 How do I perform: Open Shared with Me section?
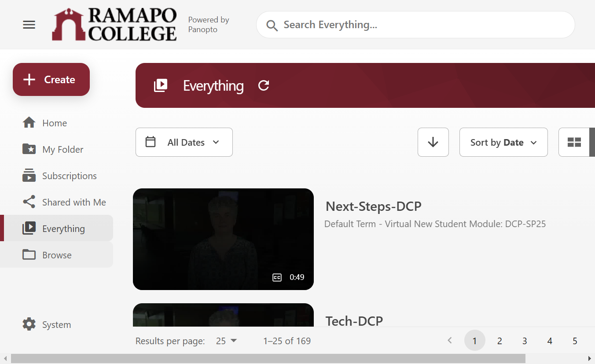click(x=56, y=202)
